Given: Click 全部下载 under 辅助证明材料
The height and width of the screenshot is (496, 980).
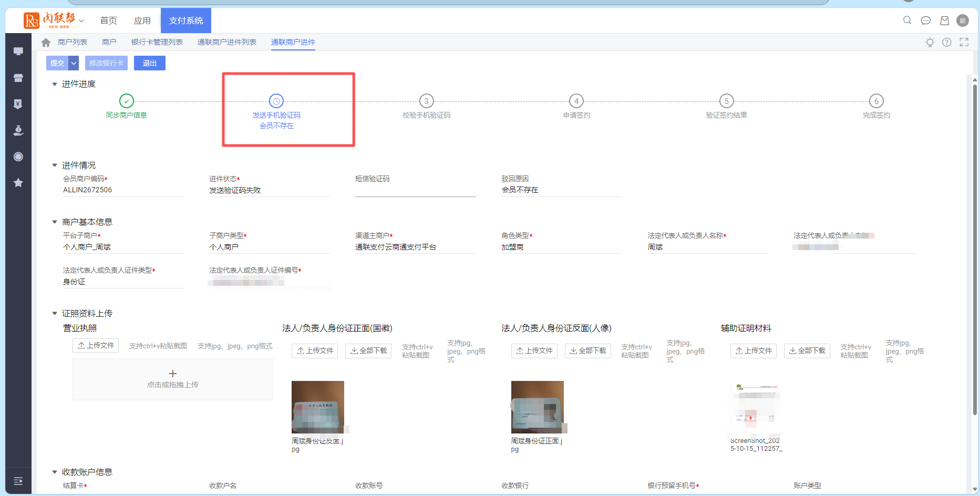Looking at the screenshot, I should pyautogui.click(x=807, y=351).
